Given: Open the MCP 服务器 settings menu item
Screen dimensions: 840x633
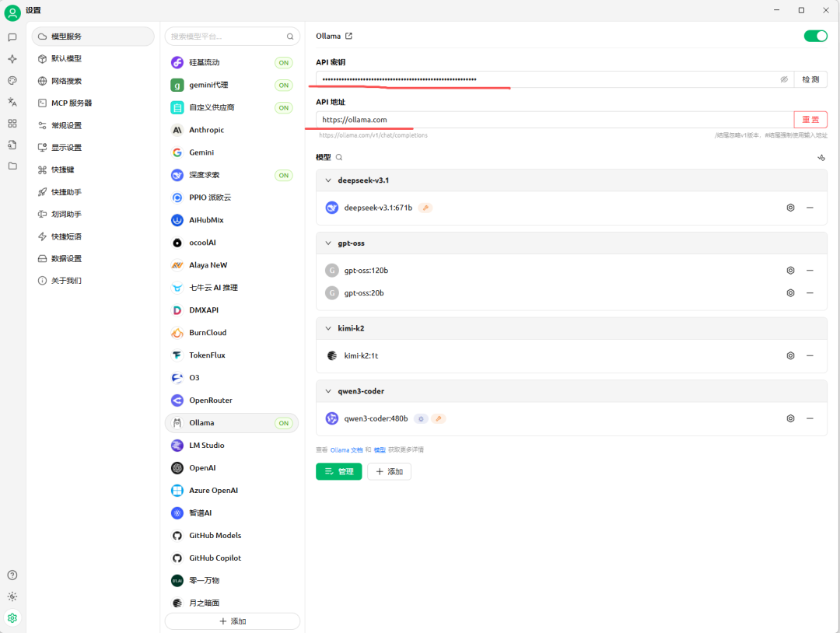Looking at the screenshot, I should [x=72, y=103].
